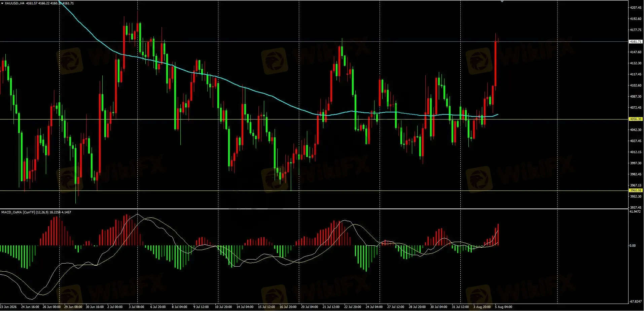Click the 26 Jun 00:00 time label
The height and width of the screenshot is (311, 644).
pos(51,307)
